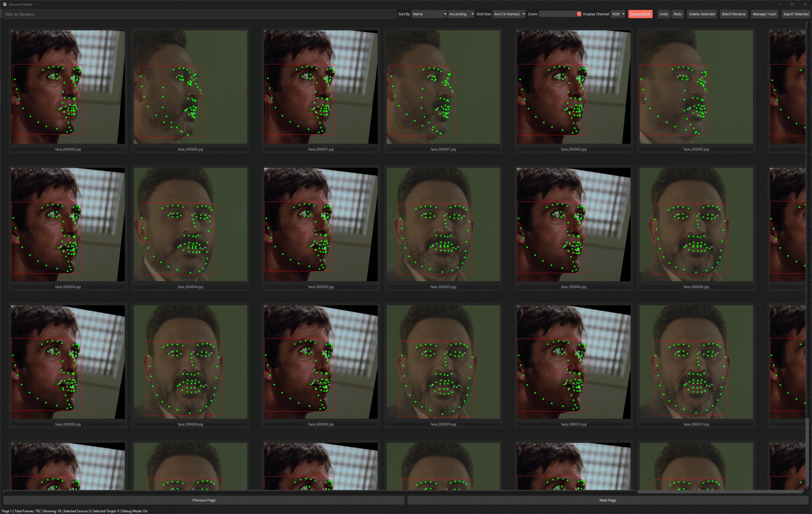The image size is (812, 514).
Task: Click the horizontal scrollbar below the grid
Action: click(404, 492)
